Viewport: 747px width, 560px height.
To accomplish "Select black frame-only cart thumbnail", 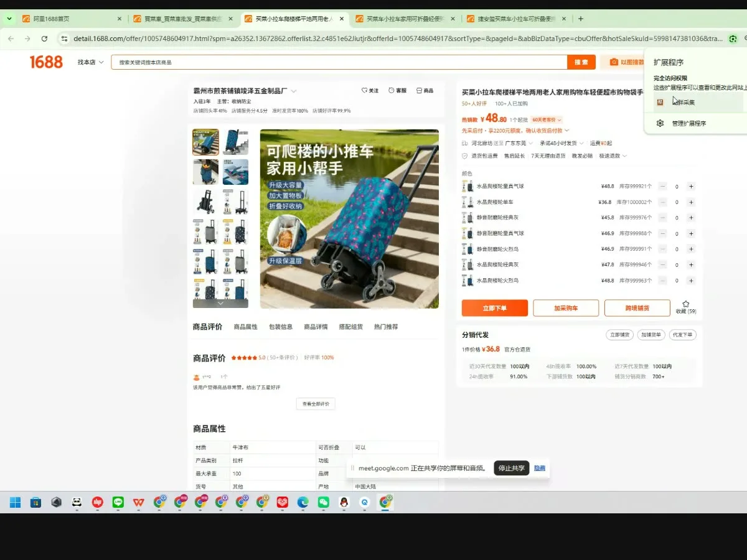I will (205, 202).
